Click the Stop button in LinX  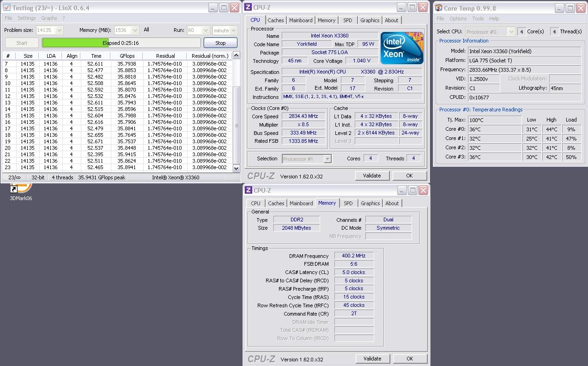(x=220, y=43)
